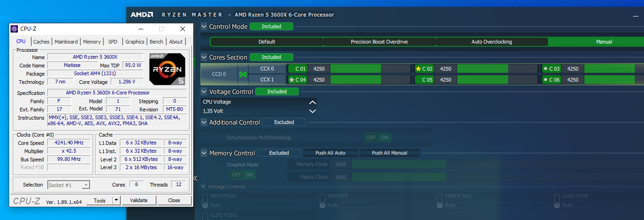Click the gray star on core C 04
Screen dimensions: 644x220
[291, 80]
